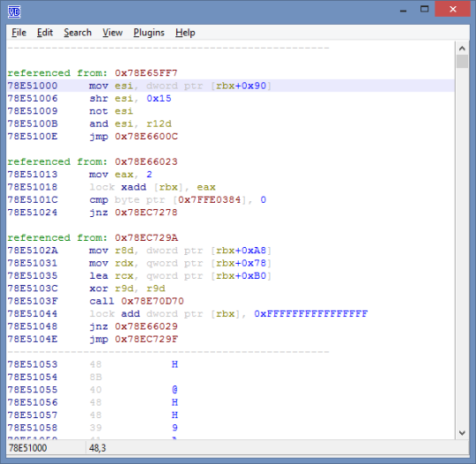Close the disassembler window
The image size is (476, 464).
tap(452, 9)
